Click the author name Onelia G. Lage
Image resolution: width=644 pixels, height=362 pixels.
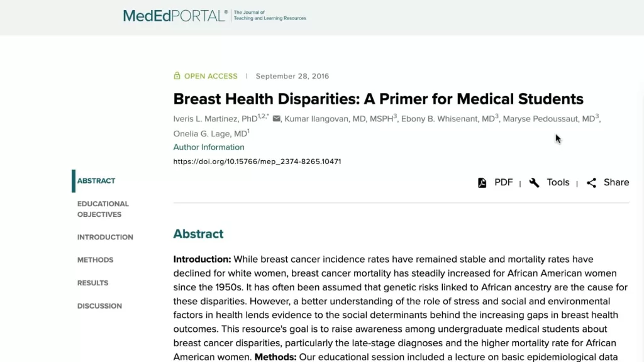(x=211, y=133)
